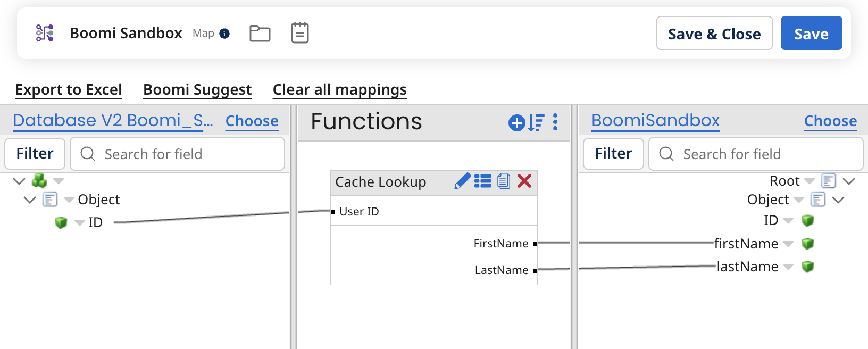Open the notes clipboard icon in header
The height and width of the screenshot is (349, 868).
tap(300, 33)
